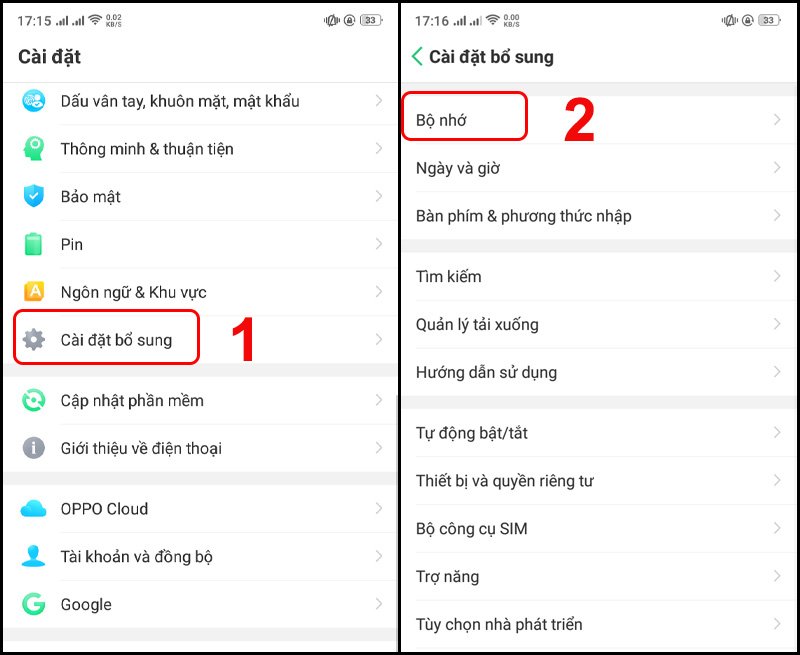This screenshot has width=800, height=655.
Task: Open Tài khoản và đồng bộ chevron
Action: point(379,556)
